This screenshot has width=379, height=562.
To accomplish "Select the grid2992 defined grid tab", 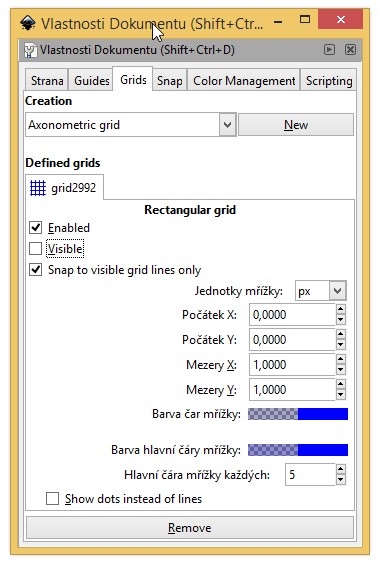I will pos(65,187).
